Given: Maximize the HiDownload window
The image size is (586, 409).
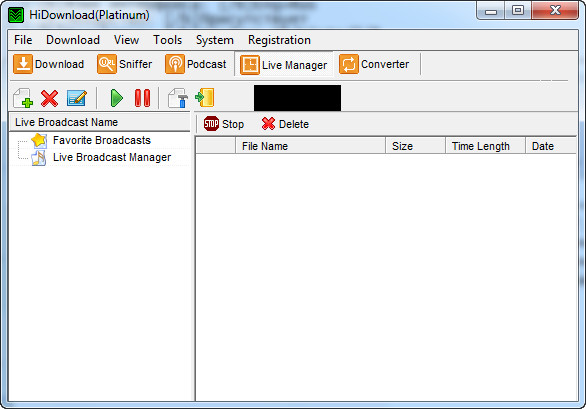Looking at the screenshot, I should (x=518, y=10).
